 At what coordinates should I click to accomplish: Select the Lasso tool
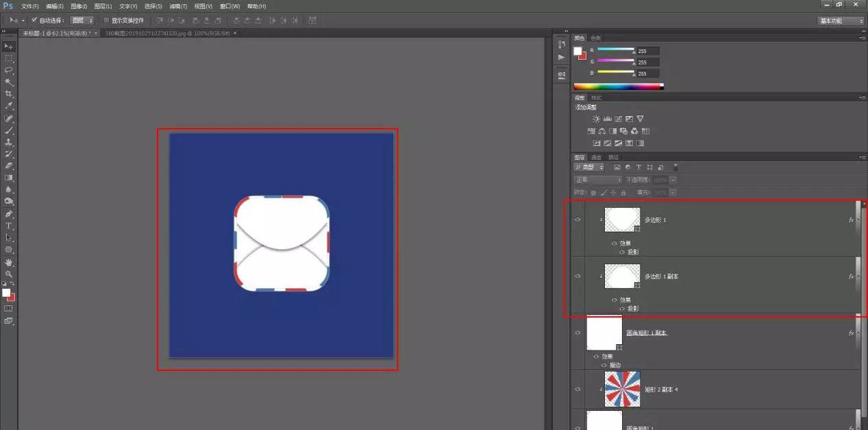pyautogui.click(x=9, y=70)
